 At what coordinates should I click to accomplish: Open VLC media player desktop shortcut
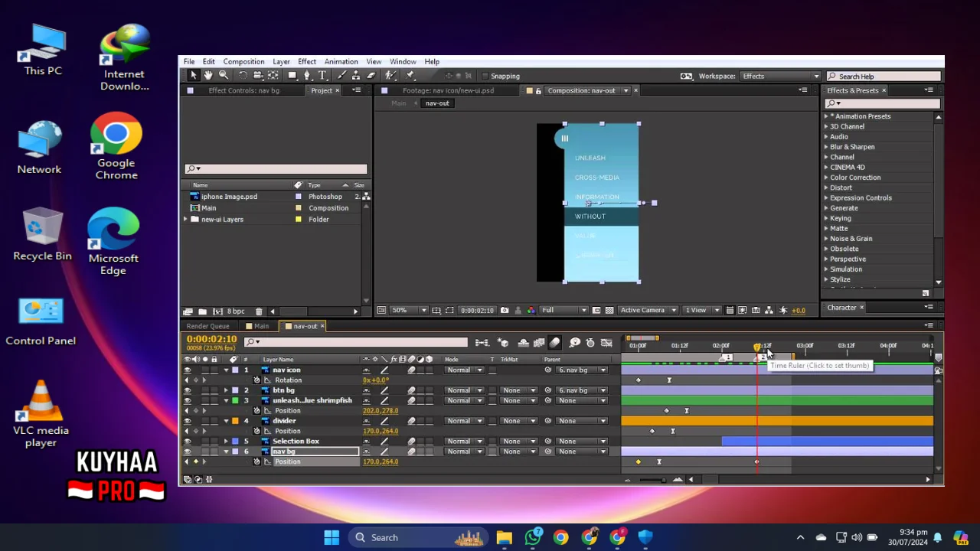coord(41,414)
